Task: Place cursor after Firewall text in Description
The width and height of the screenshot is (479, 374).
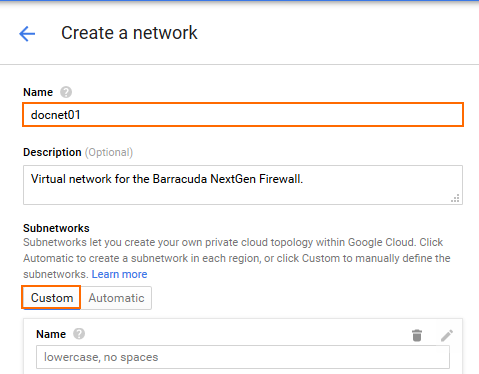Action: click(304, 179)
